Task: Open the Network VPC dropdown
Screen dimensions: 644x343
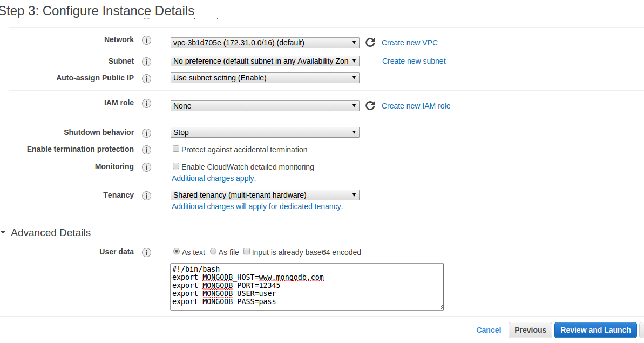Action: pyautogui.click(x=265, y=43)
